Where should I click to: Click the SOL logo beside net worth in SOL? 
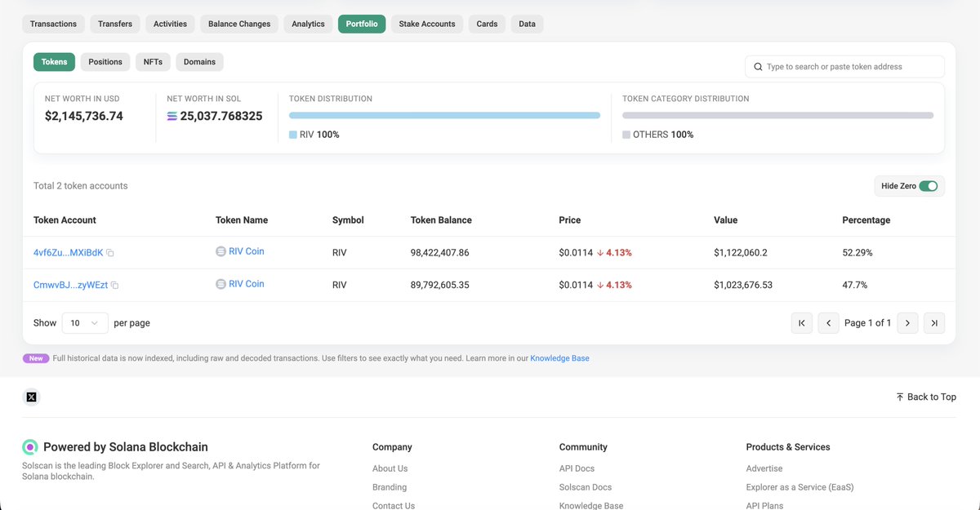point(171,117)
